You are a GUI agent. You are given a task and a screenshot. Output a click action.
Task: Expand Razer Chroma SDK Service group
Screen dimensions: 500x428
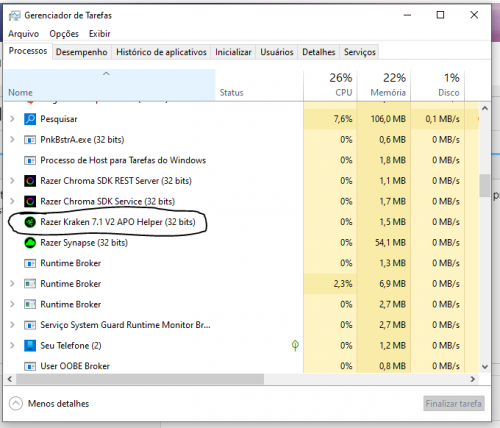pyautogui.click(x=12, y=202)
